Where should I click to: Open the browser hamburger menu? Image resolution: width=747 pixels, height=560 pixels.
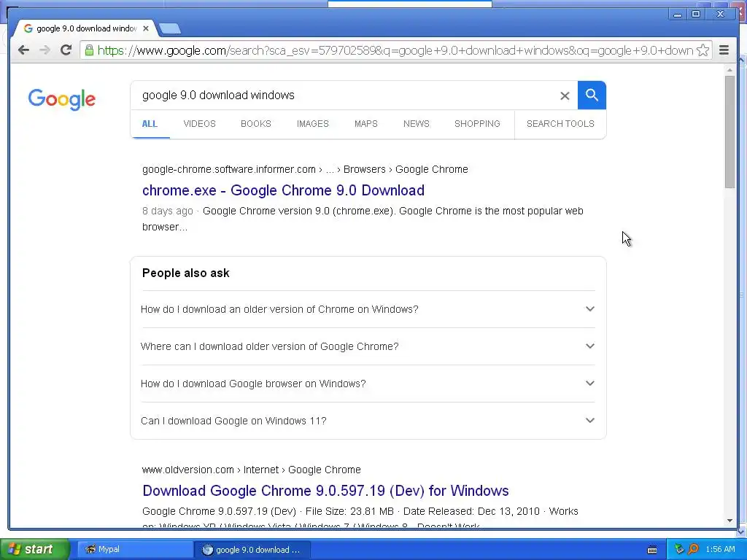click(724, 50)
